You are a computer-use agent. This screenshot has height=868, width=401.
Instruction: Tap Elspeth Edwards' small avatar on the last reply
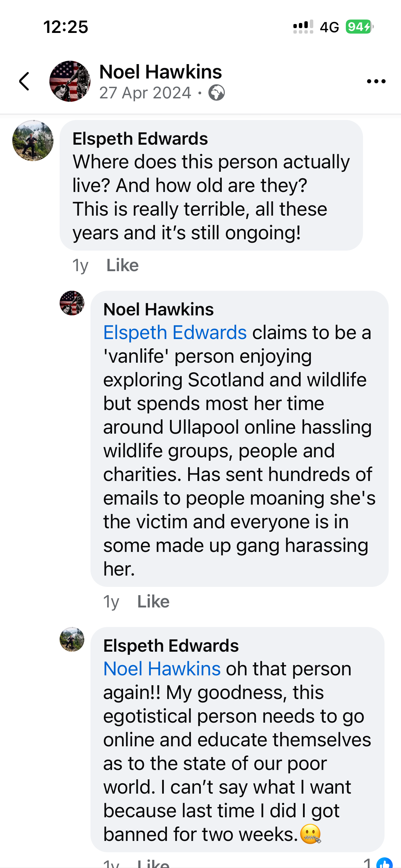(x=72, y=639)
